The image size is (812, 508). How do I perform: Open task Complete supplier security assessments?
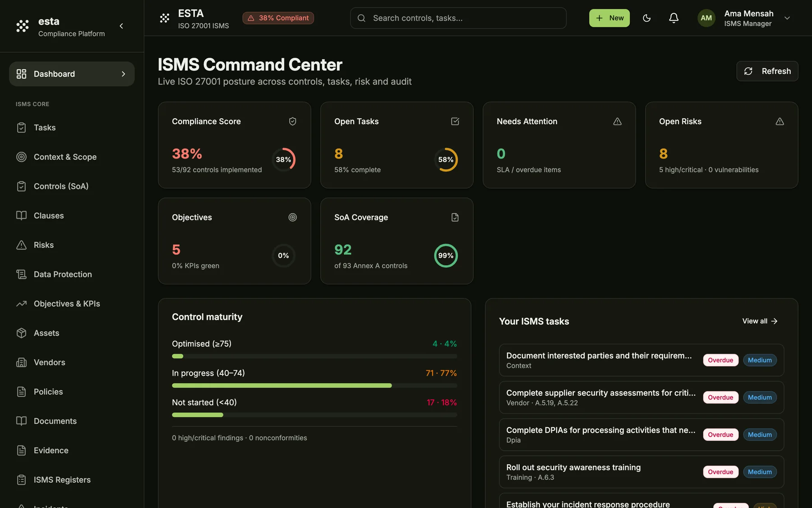(x=641, y=397)
